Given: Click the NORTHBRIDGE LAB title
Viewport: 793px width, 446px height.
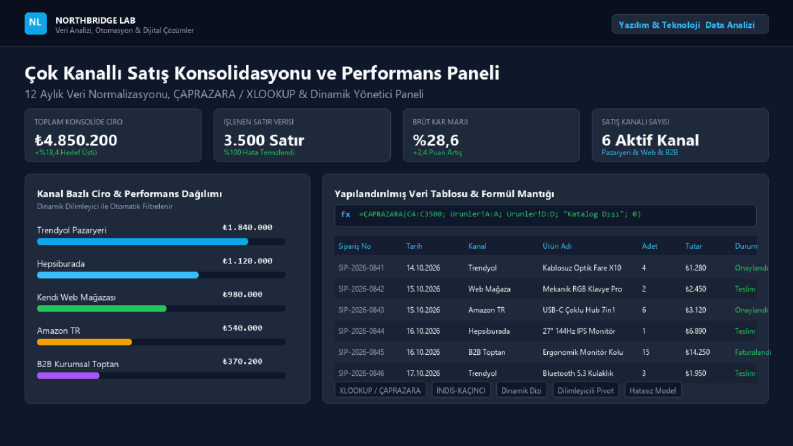Looking at the screenshot, I should (x=95, y=21).
